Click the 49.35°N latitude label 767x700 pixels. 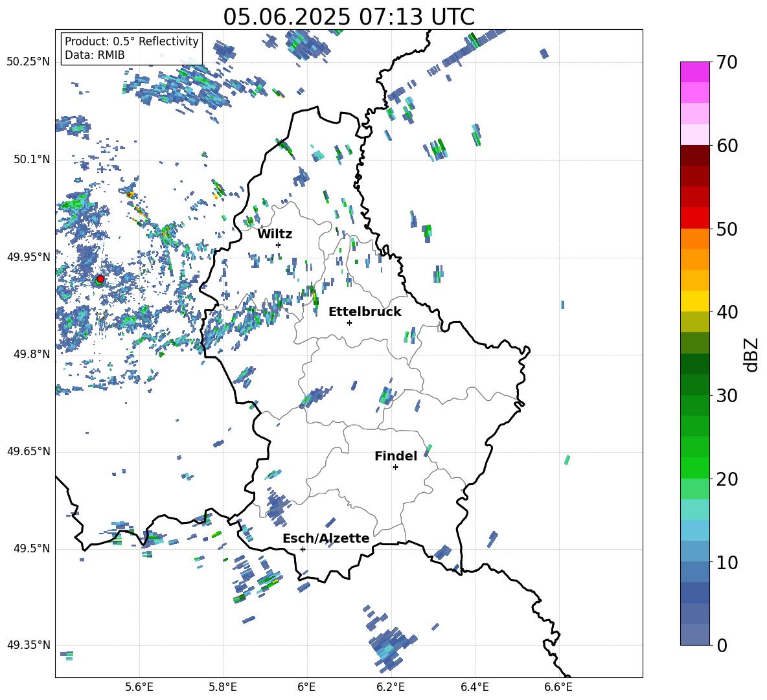point(29,645)
